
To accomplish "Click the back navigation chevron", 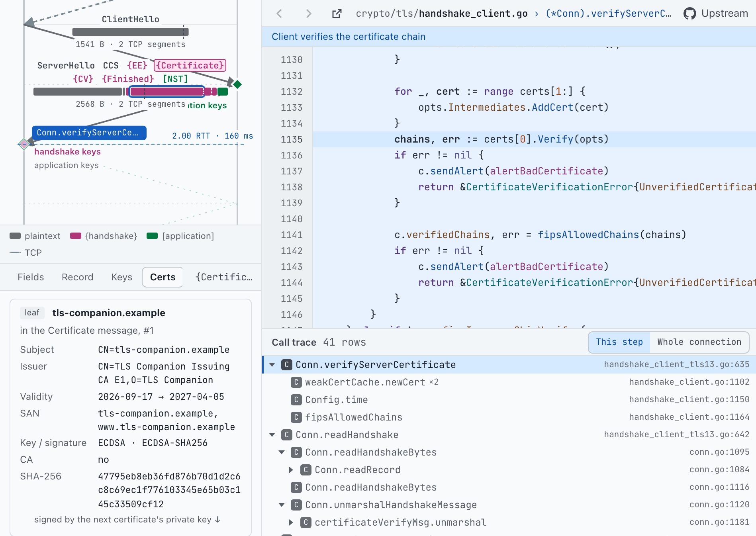I will (x=279, y=14).
